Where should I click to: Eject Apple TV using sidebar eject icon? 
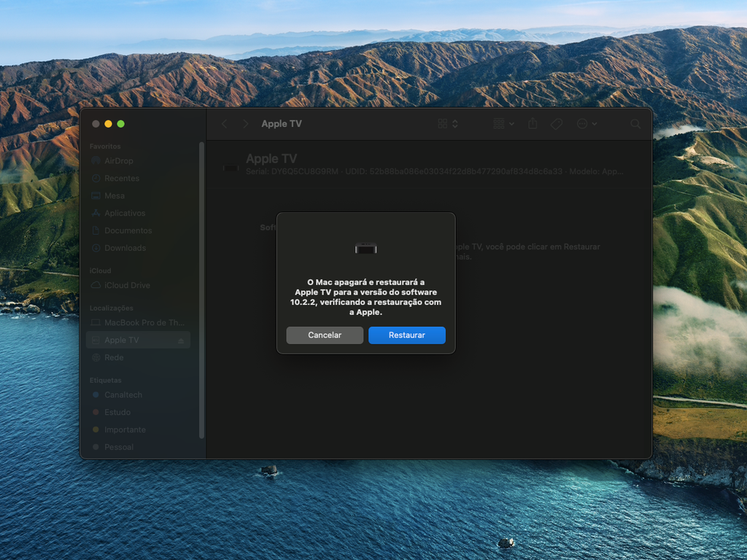pyautogui.click(x=181, y=341)
